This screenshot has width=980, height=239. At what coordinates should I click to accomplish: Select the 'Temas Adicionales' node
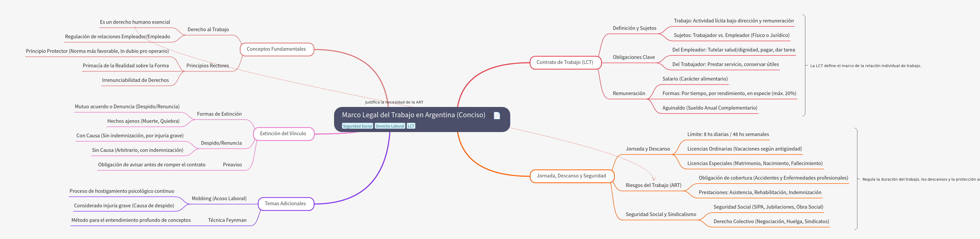[285, 204]
